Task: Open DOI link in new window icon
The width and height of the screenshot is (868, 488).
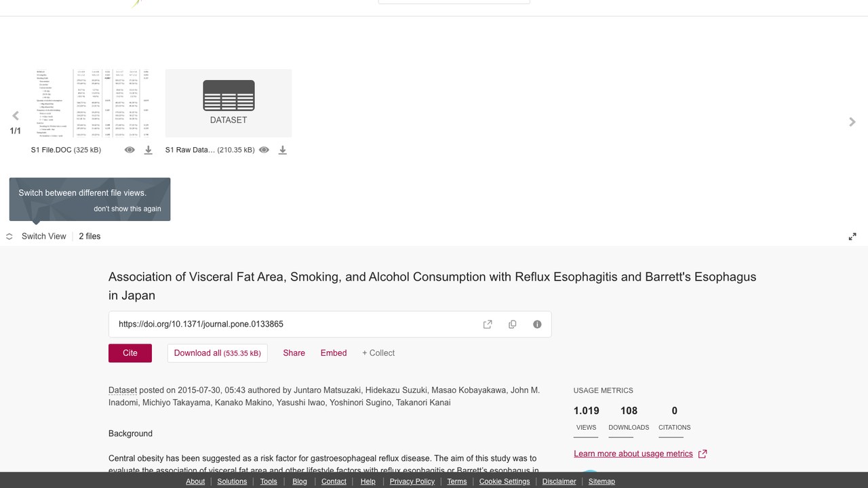Action: [488, 324]
